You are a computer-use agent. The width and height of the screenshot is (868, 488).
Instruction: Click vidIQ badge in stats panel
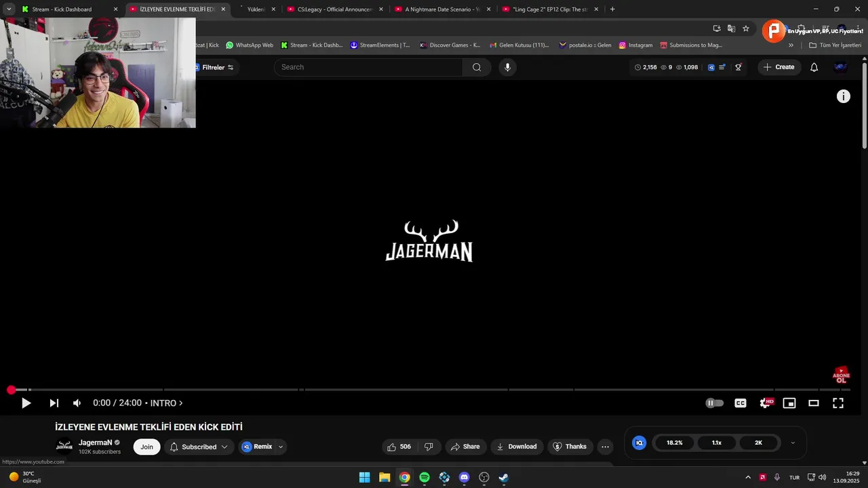tap(639, 443)
